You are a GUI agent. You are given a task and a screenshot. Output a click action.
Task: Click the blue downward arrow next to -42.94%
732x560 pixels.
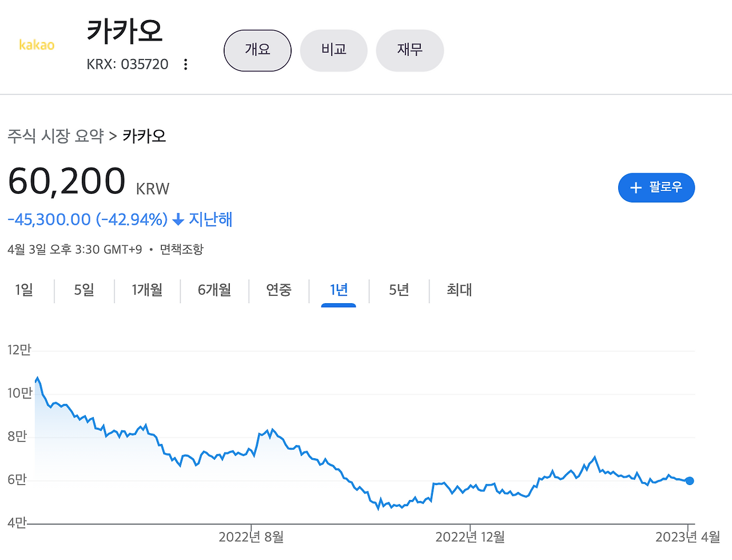tap(178, 220)
